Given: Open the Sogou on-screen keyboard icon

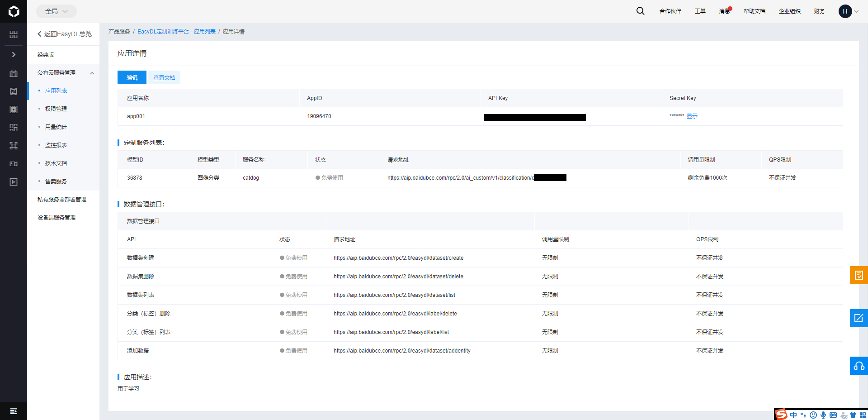Looking at the screenshot, I should [833, 415].
